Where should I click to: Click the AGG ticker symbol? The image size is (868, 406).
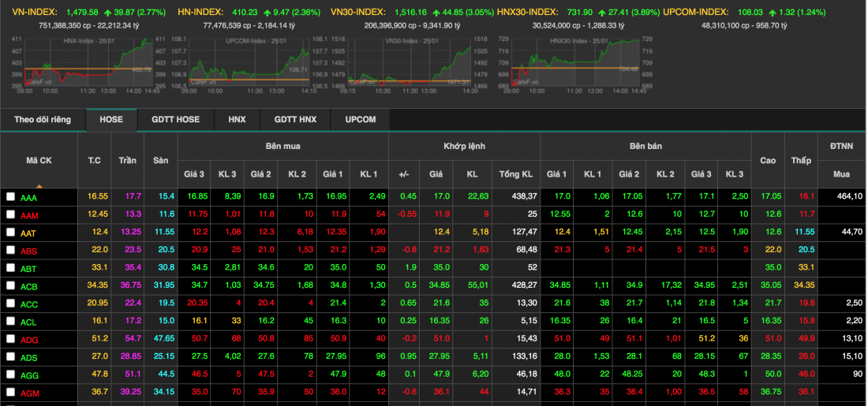coord(29,375)
